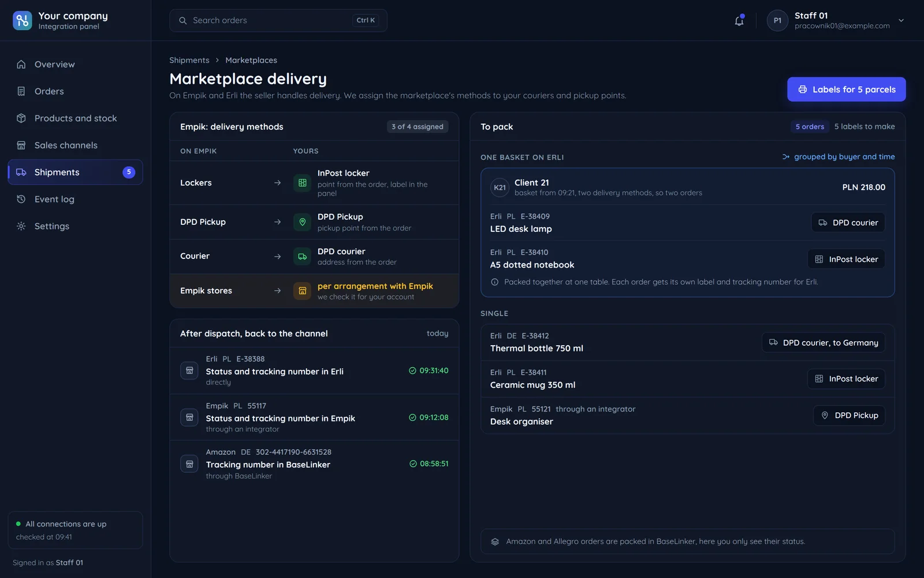
Task: Open the Event log page
Action: [75, 199]
